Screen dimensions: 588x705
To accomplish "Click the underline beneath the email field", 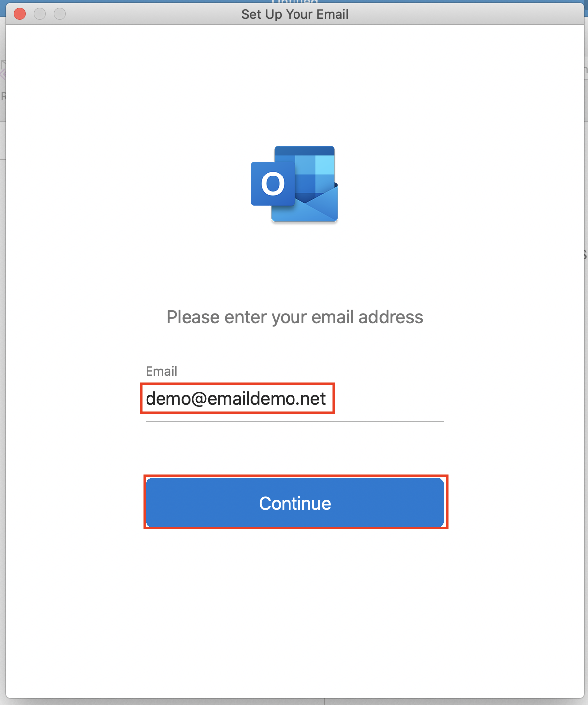I will point(295,421).
